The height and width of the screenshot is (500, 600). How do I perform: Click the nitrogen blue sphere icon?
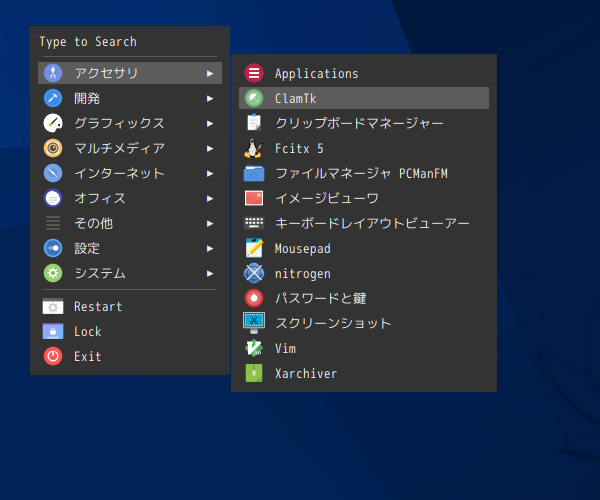coord(254,273)
